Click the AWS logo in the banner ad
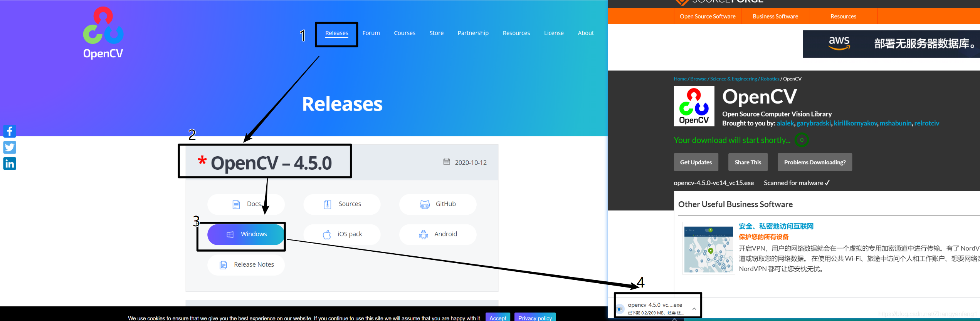This screenshot has height=321, width=980. tap(839, 43)
